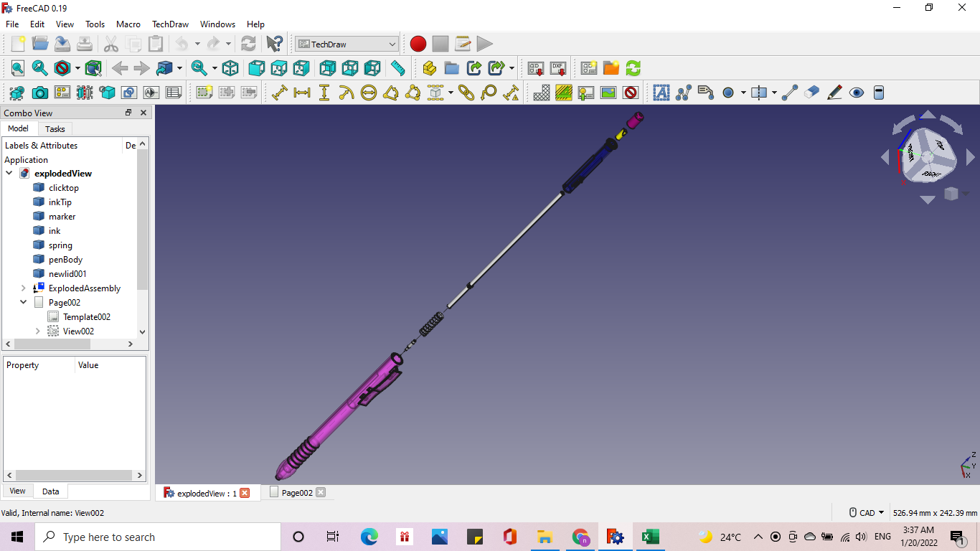Open CAD navigation style dropdown

tap(867, 512)
